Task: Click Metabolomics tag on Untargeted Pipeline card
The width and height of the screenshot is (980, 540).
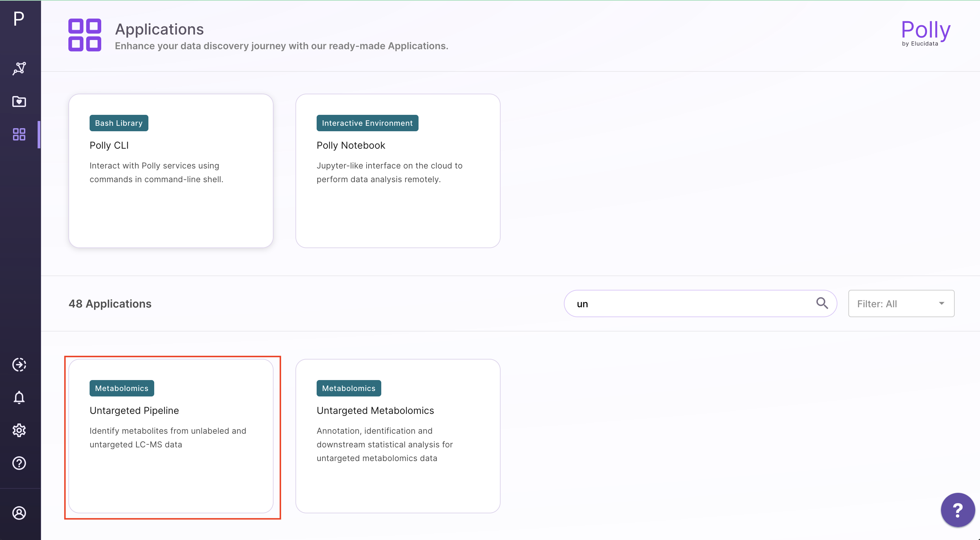Action: click(x=122, y=388)
